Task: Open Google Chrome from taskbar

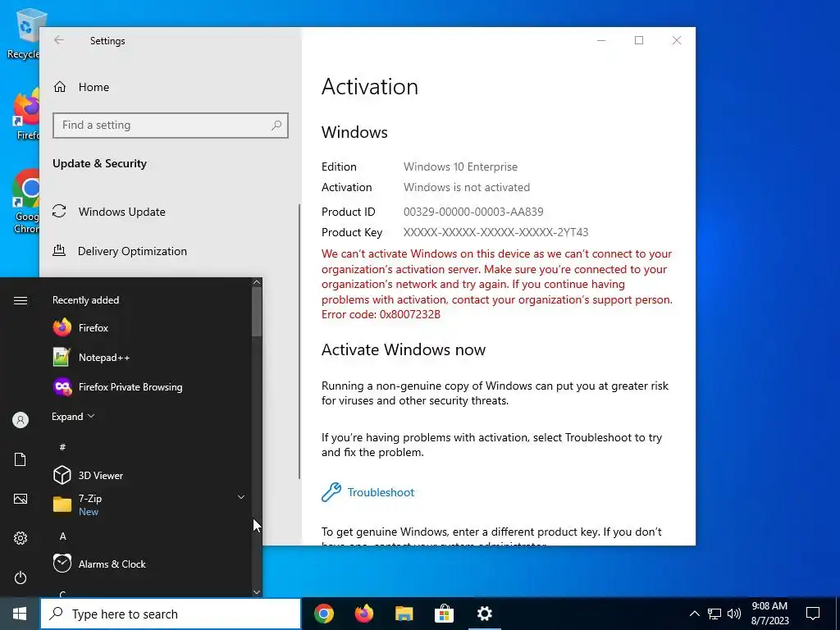Action: (324, 614)
